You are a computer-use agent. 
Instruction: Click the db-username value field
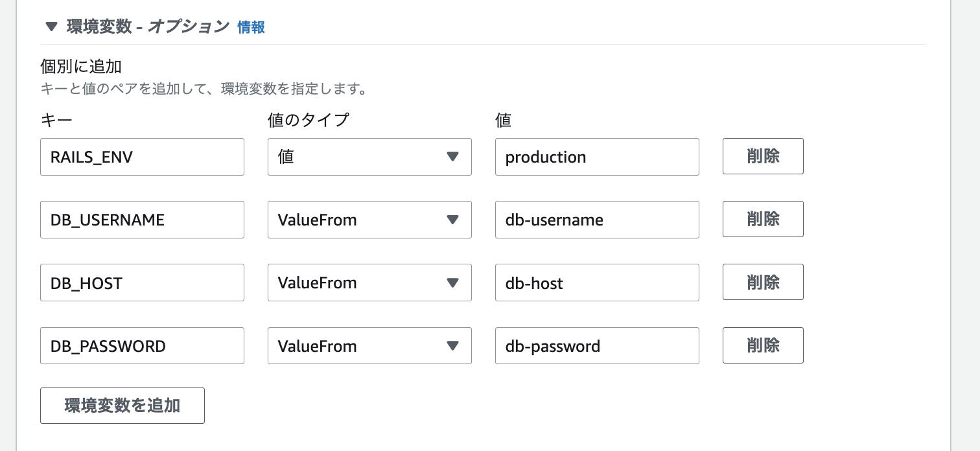597,220
